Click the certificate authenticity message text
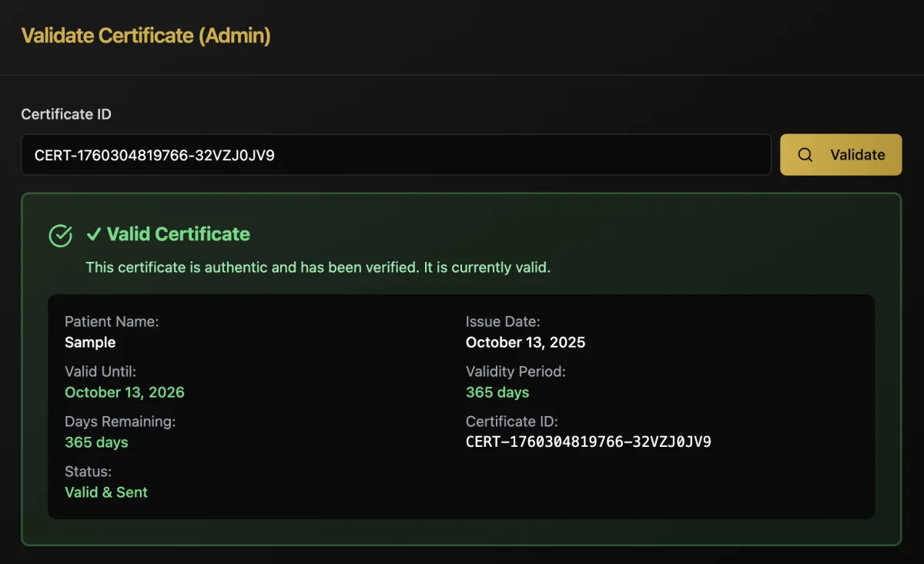The image size is (924, 564). tap(318, 268)
